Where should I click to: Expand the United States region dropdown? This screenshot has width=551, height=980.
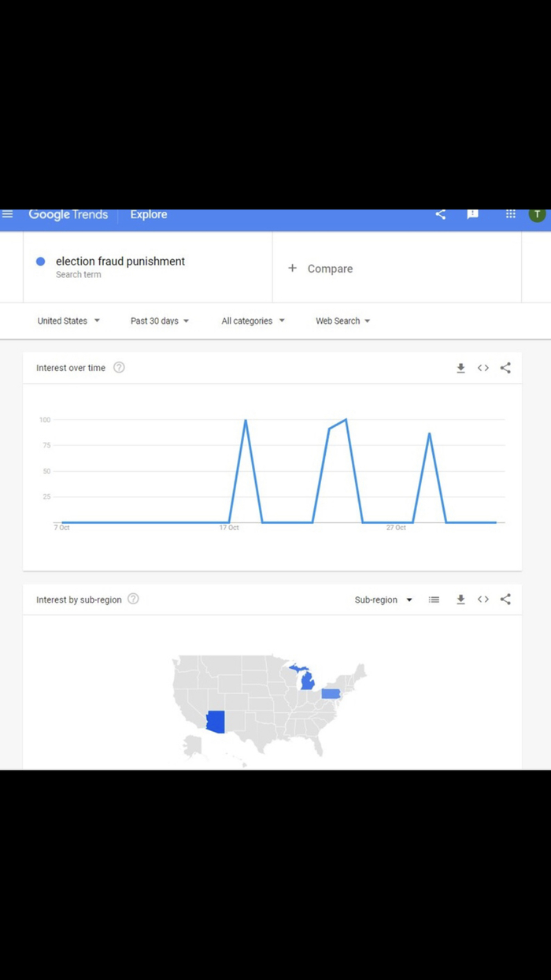(68, 321)
